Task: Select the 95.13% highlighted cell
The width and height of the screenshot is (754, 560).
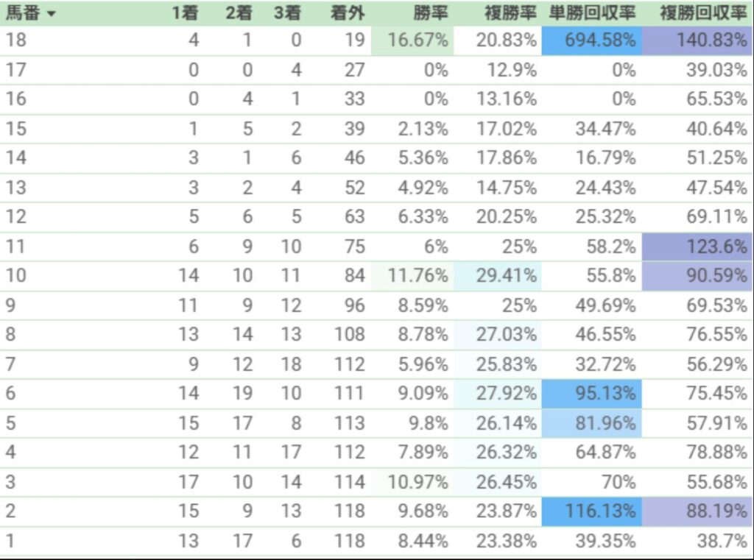Action: coord(591,394)
